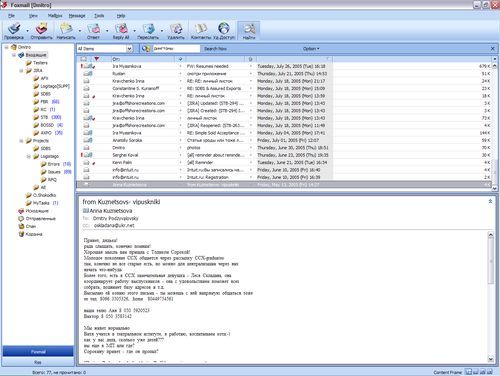Click the message list vertical scrollbar
The height and width of the screenshot is (376, 500).
495,127
